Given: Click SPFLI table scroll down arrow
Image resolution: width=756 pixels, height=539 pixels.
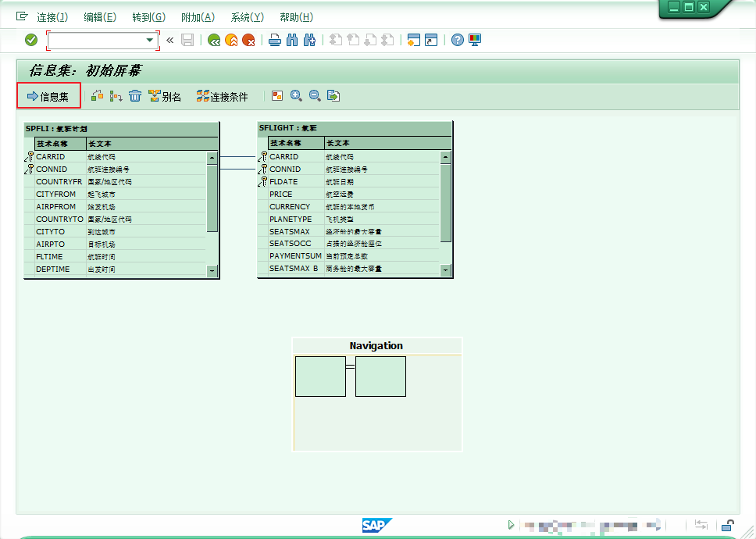Looking at the screenshot, I should point(212,270).
